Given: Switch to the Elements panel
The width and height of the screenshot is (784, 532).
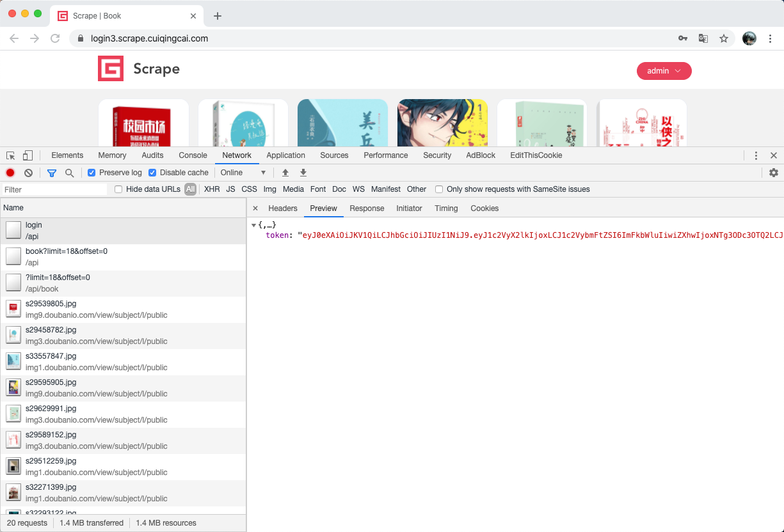Looking at the screenshot, I should [x=67, y=155].
